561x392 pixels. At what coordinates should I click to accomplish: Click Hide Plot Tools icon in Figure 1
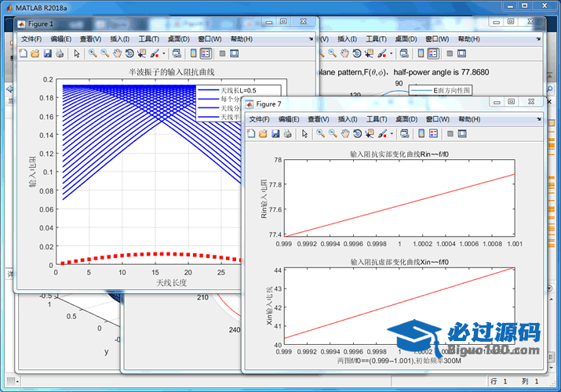[222, 53]
